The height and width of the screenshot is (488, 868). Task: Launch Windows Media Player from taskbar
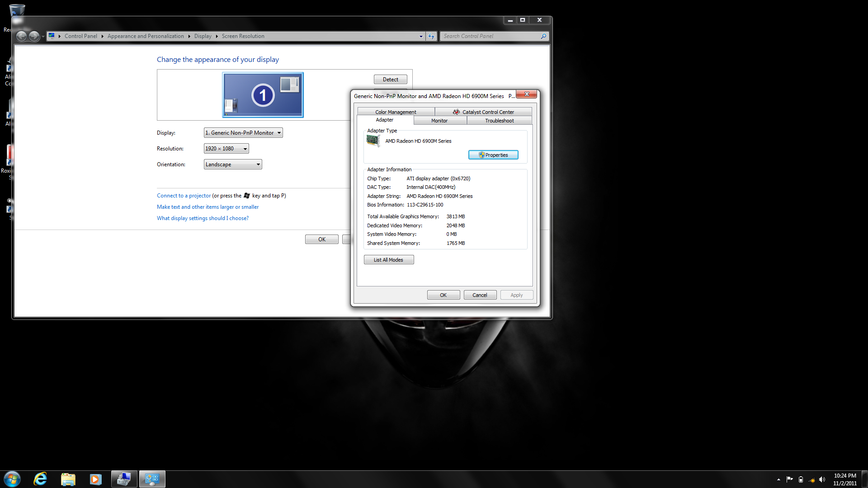(x=95, y=479)
